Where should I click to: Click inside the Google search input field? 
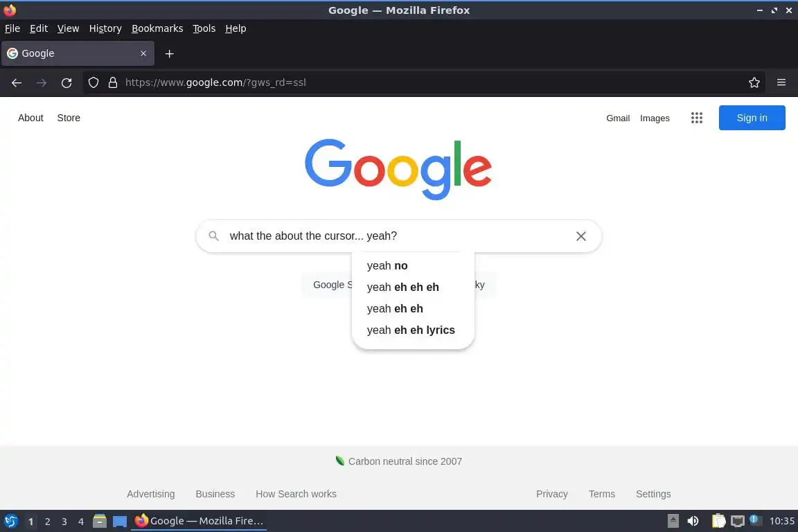coord(398,236)
